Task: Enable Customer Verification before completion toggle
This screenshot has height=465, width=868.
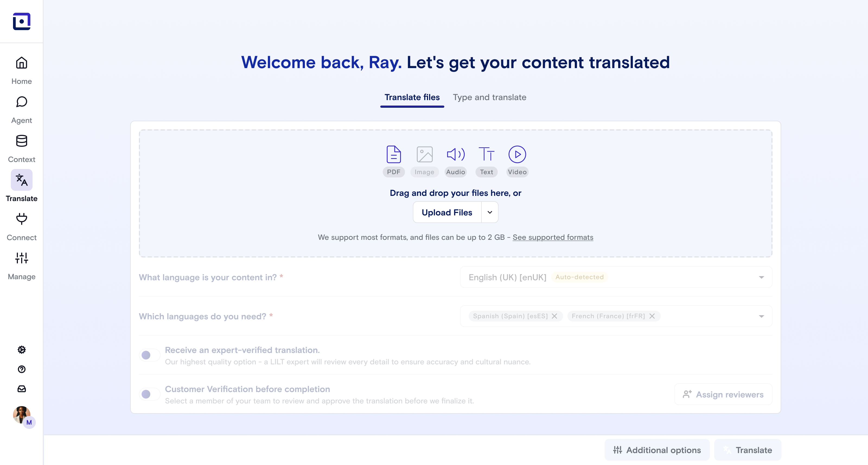Action: 149,394
